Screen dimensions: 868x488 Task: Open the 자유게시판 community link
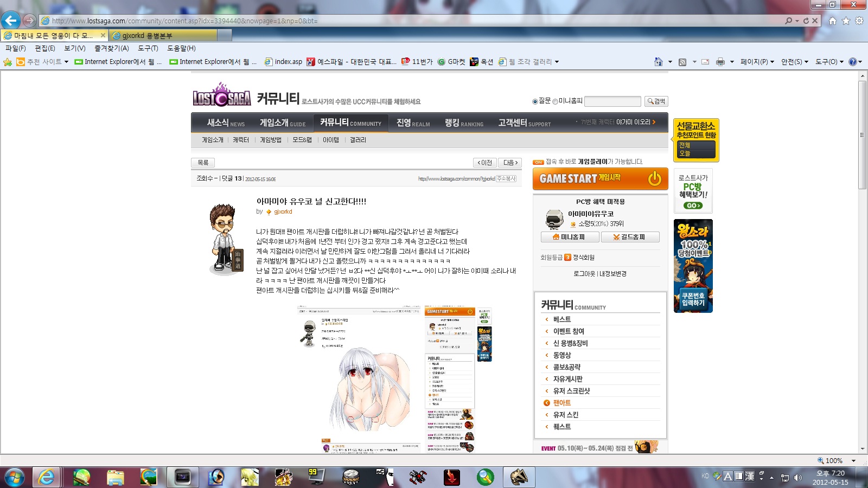coord(568,379)
